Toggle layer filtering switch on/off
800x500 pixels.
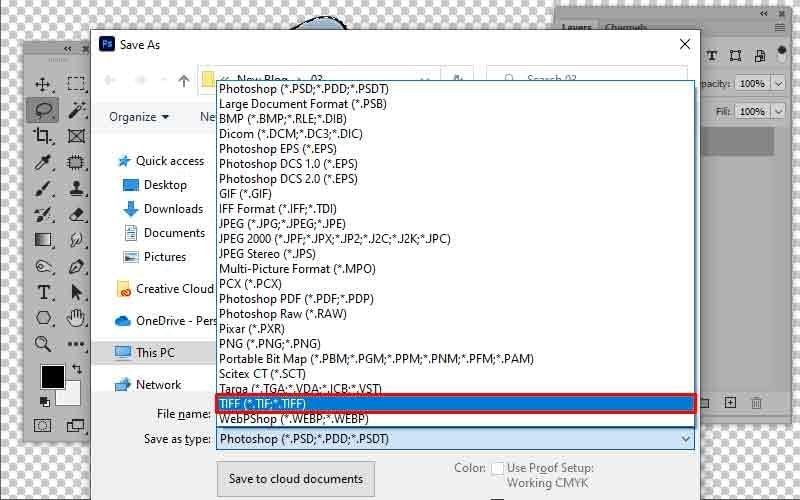click(x=782, y=53)
